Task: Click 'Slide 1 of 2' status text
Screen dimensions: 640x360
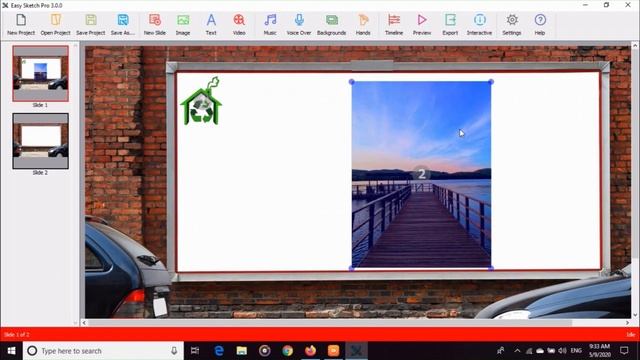Action: [x=16, y=335]
